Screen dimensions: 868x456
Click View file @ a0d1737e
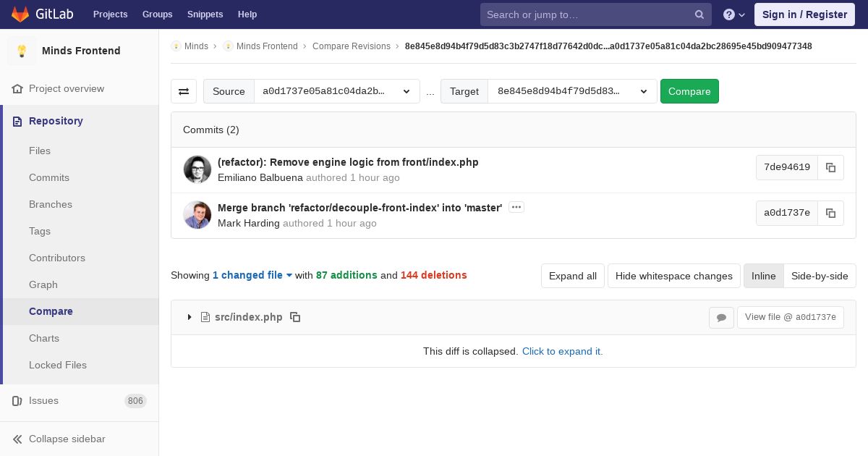tap(791, 317)
